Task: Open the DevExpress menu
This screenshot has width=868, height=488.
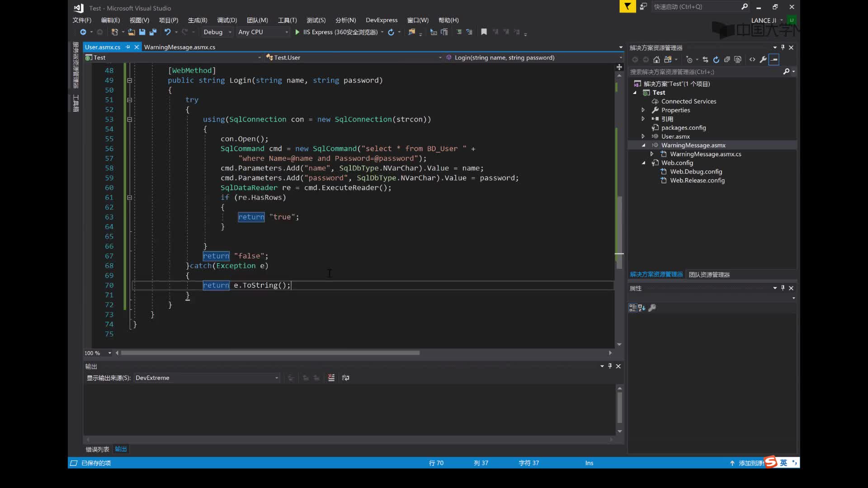Action: 382,20
